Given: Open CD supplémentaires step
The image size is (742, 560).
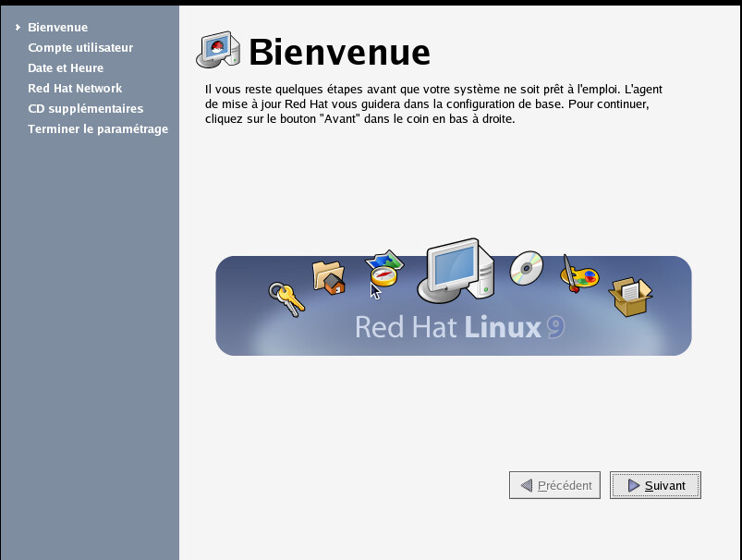Looking at the screenshot, I should point(85,109).
